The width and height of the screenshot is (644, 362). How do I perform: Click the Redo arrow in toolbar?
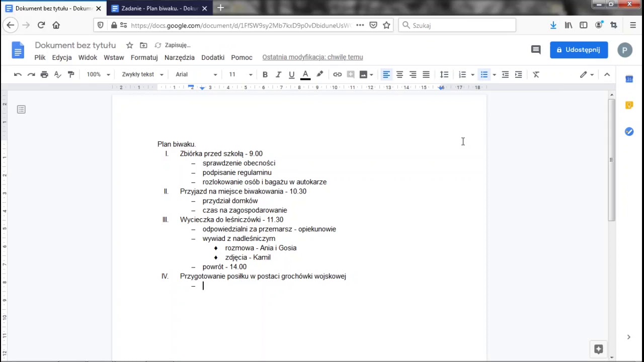pos(31,74)
